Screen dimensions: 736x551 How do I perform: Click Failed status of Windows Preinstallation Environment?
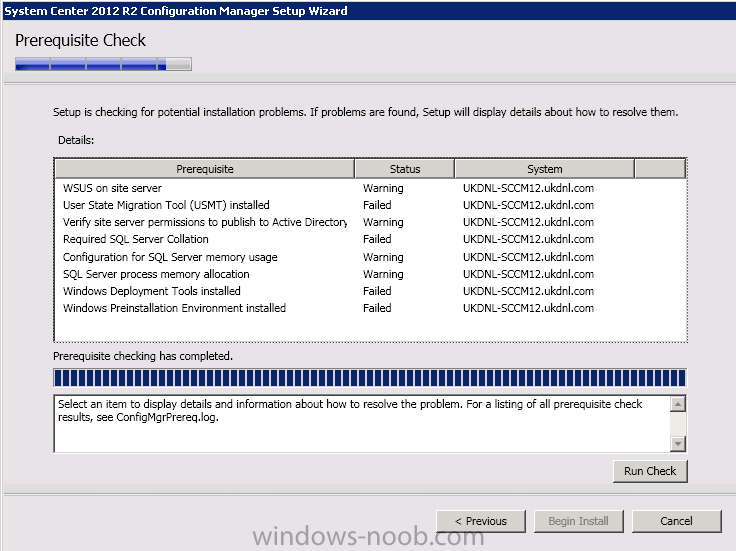coord(377,308)
